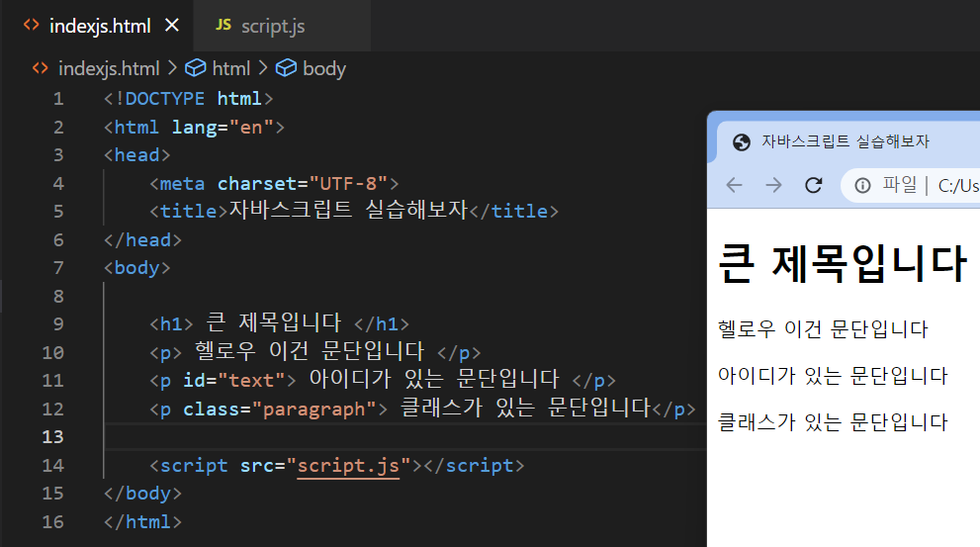Click the closing head tag on line 6
The width and height of the screenshot is (980, 547).
(142, 240)
